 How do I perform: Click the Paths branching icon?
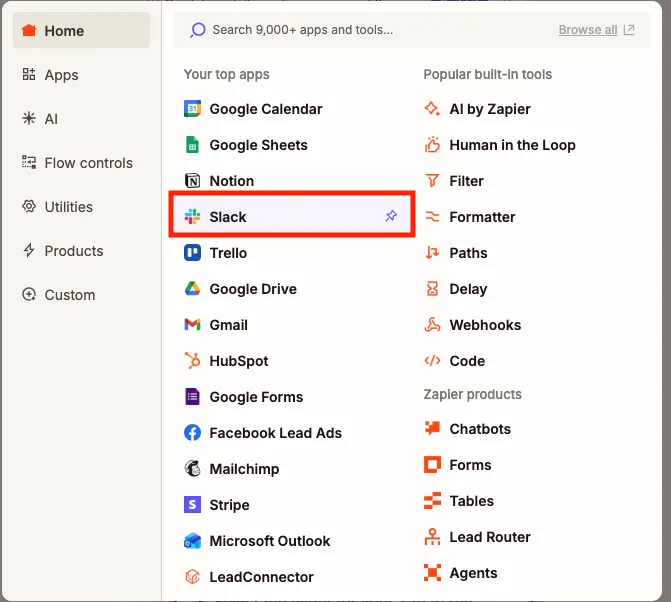(432, 252)
